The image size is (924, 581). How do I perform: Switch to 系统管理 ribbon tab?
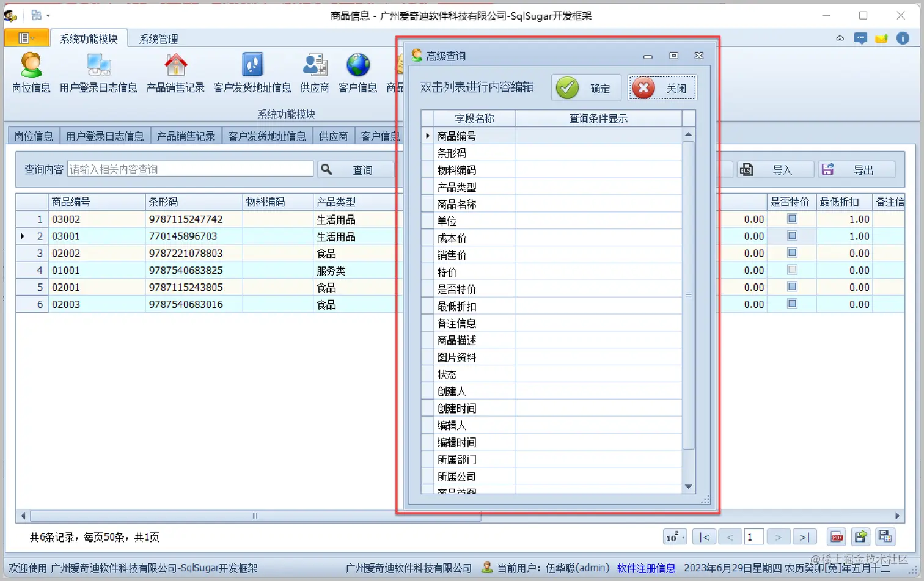[x=158, y=38]
